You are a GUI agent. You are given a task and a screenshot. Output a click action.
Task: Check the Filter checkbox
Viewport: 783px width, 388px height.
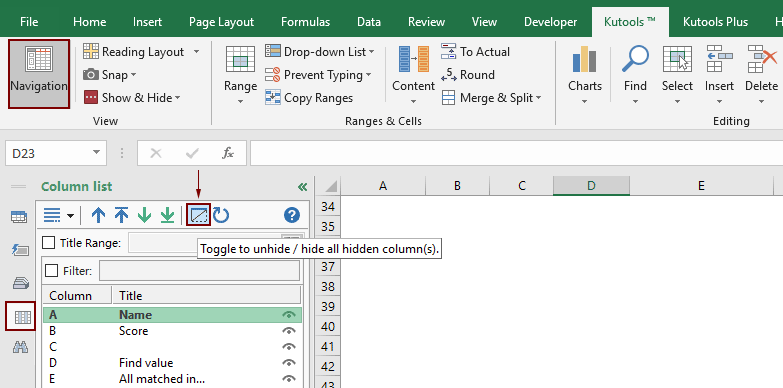pyautogui.click(x=51, y=271)
